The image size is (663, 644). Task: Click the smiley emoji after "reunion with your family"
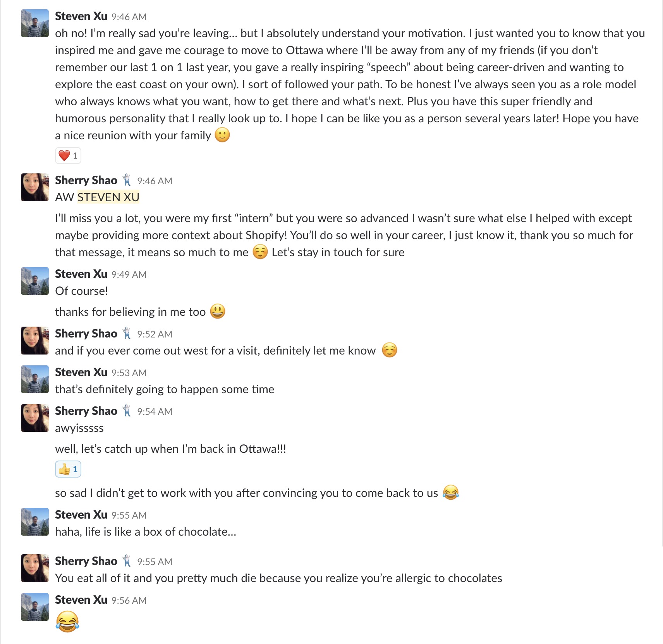(x=222, y=135)
